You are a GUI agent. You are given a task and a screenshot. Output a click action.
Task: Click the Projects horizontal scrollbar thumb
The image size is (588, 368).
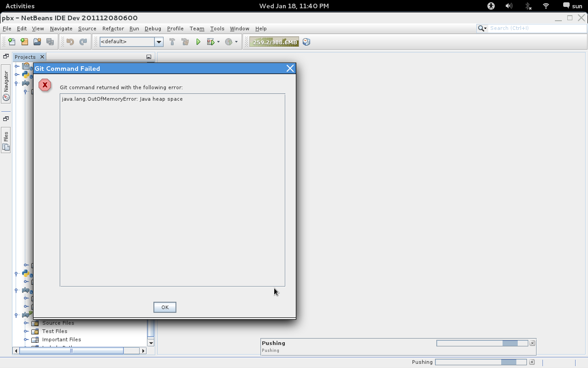click(x=71, y=351)
